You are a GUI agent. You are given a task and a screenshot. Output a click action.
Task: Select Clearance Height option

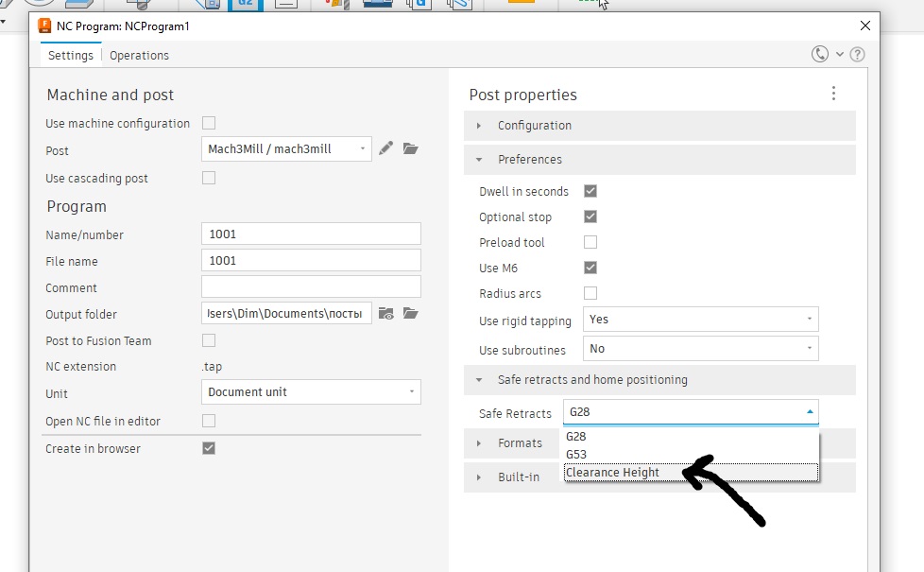(612, 473)
